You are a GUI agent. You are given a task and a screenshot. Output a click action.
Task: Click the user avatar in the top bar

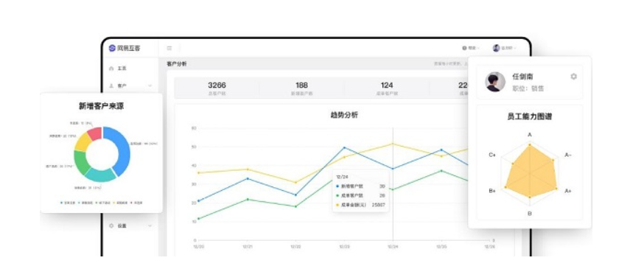click(x=496, y=48)
